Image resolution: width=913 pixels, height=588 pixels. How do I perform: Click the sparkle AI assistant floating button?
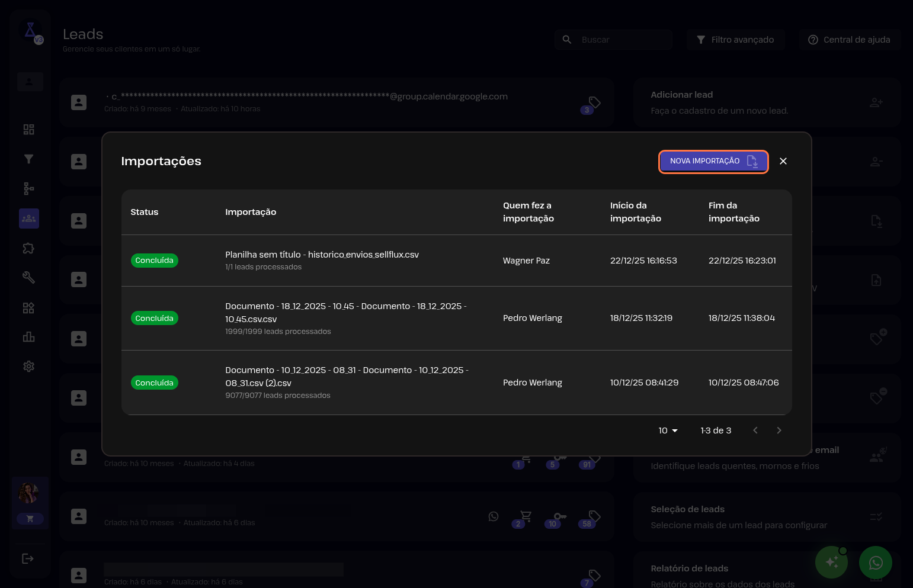(831, 563)
